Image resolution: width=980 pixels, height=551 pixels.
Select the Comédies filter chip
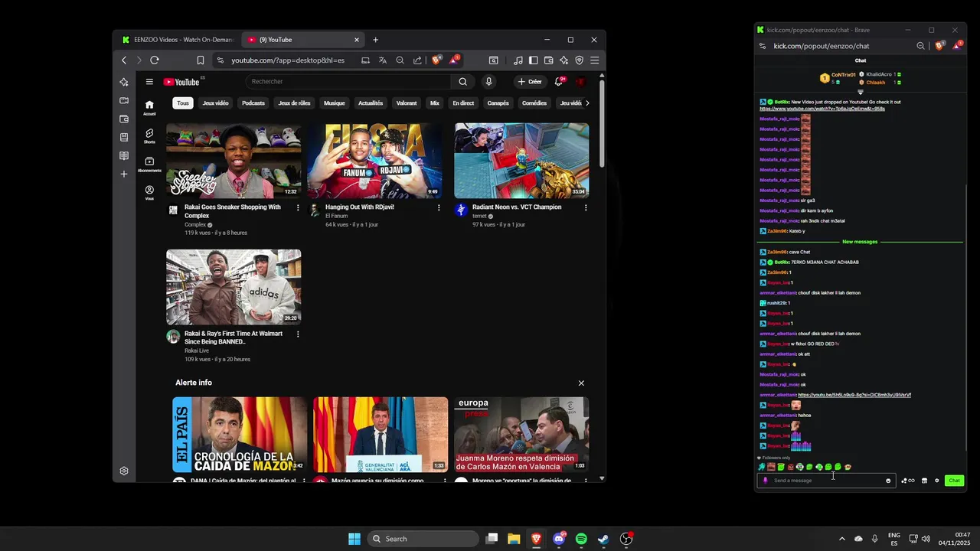(x=534, y=103)
